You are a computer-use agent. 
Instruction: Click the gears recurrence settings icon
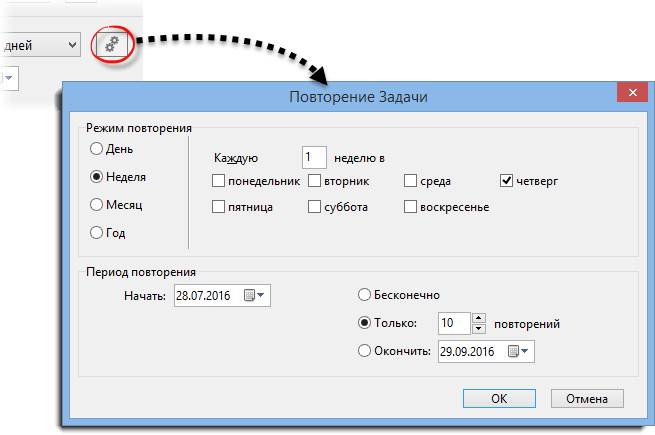click(x=112, y=44)
